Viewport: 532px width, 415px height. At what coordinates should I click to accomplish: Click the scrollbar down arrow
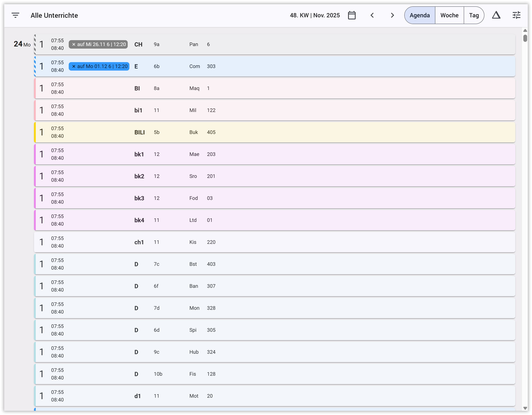(525, 408)
